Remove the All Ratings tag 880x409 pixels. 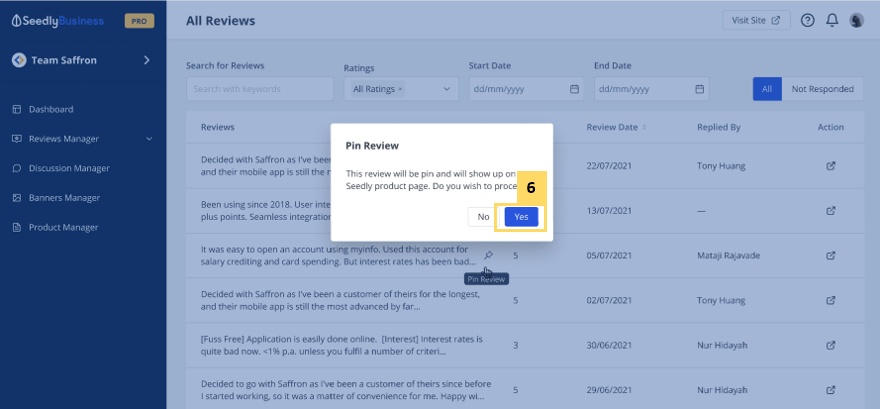400,89
